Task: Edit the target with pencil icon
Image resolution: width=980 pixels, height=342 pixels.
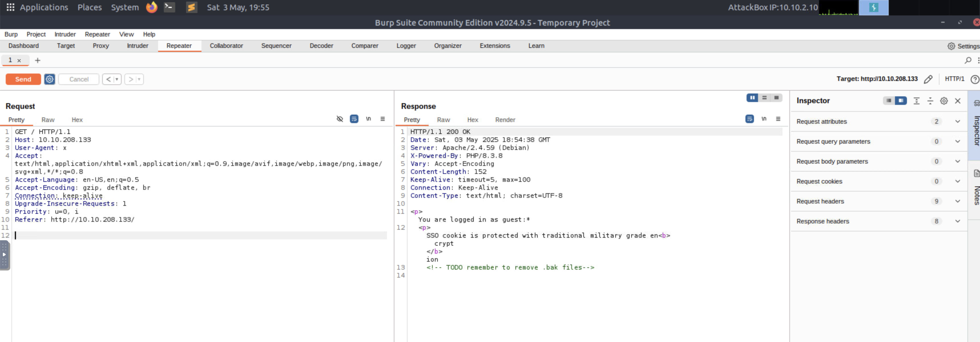Action: pos(928,79)
